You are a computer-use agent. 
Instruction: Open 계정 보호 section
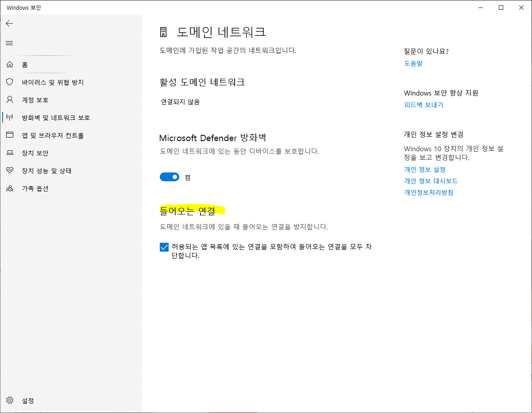pos(35,100)
